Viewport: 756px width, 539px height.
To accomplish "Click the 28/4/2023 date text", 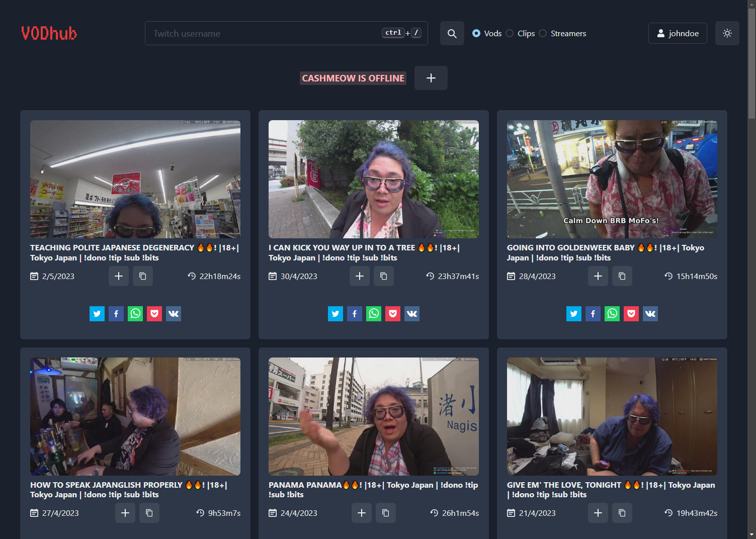I will [537, 276].
